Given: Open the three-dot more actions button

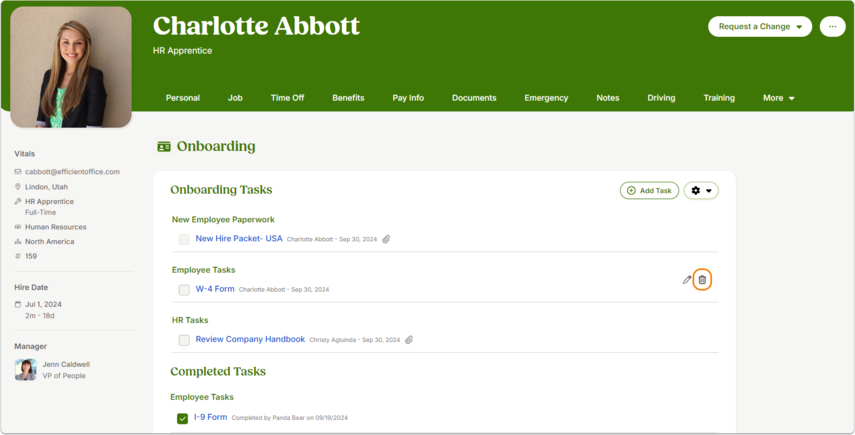Looking at the screenshot, I should [833, 26].
